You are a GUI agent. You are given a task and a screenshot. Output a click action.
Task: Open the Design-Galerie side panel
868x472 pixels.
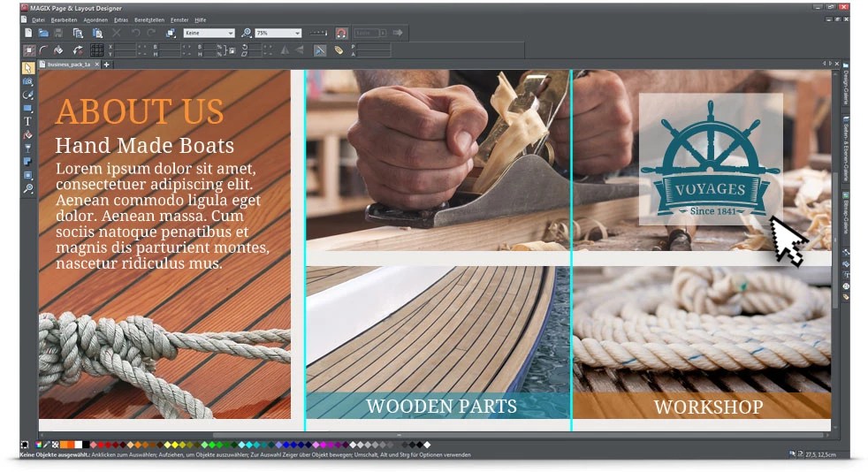click(x=846, y=86)
